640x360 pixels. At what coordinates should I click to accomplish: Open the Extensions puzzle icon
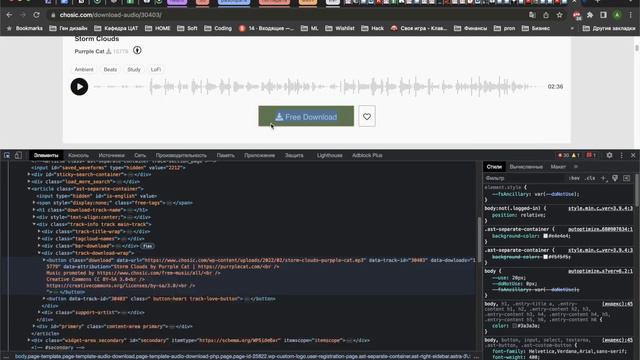pos(590,15)
